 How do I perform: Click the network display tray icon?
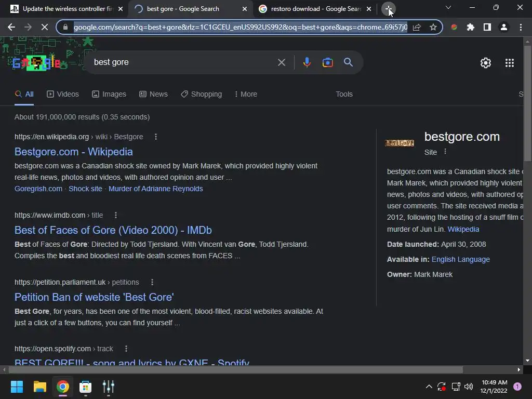pyautogui.click(x=456, y=387)
